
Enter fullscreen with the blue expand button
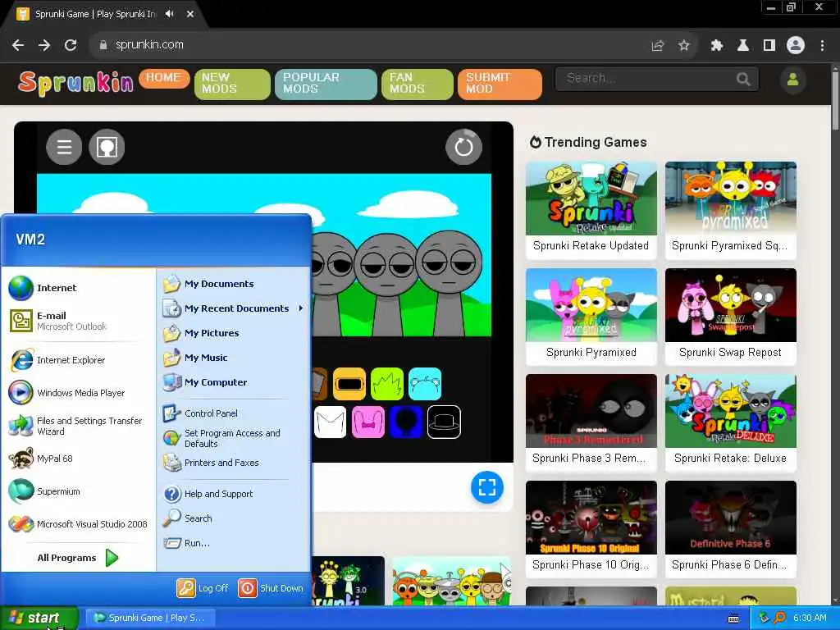(487, 487)
